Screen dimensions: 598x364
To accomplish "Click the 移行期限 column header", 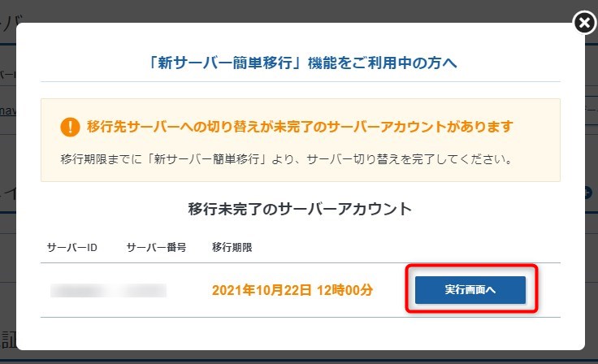I will click(232, 248).
